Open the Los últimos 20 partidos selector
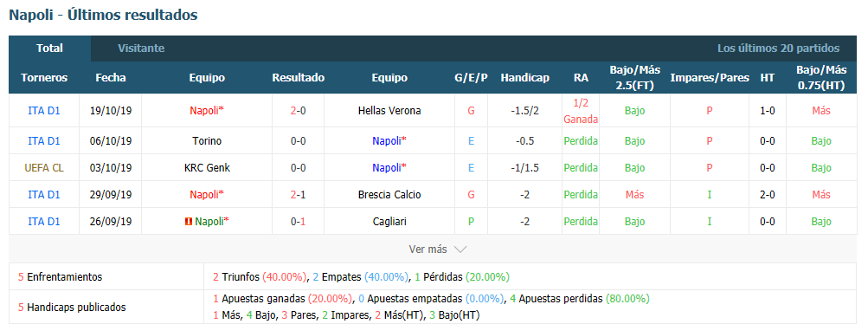 [778, 49]
